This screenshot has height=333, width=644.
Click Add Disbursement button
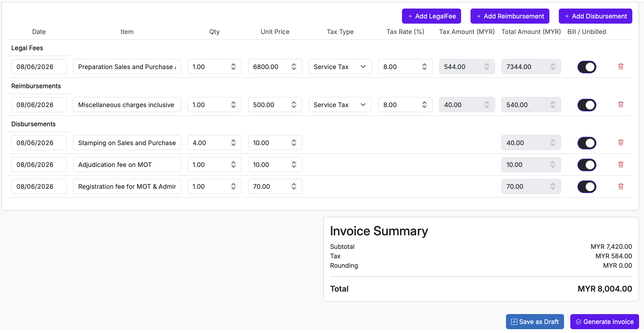[595, 16]
